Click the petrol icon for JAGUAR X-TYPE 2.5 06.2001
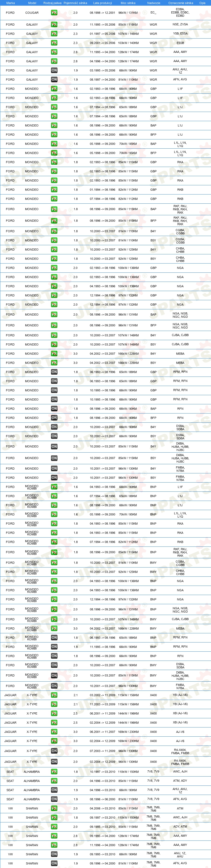The image size is (211, 868). pos(54,713)
